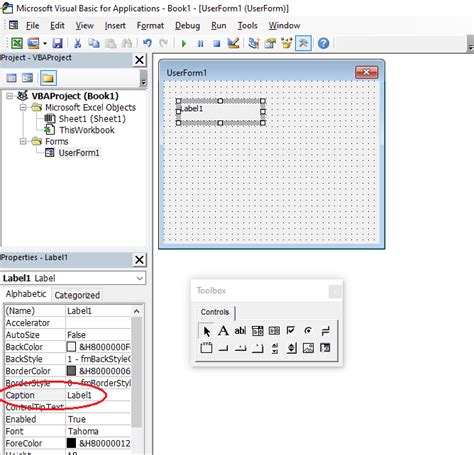Screen dimensions: 474x455
Task: Open the Edit menu
Action: tap(57, 25)
